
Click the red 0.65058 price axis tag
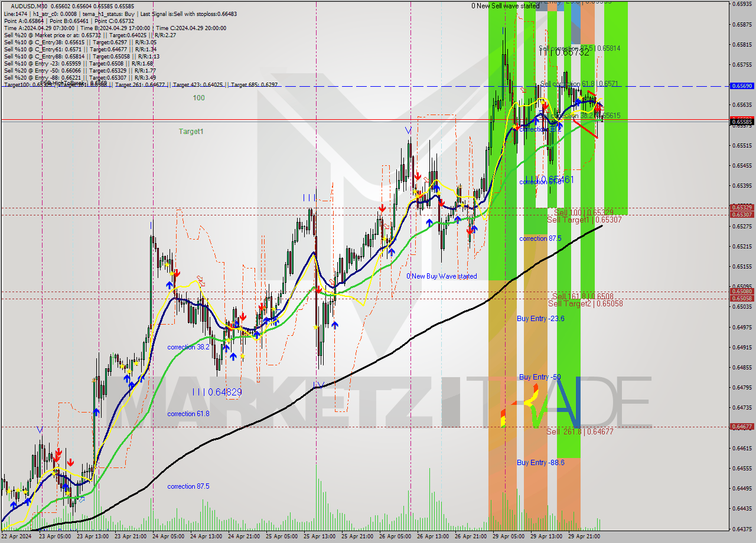[x=742, y=298]
